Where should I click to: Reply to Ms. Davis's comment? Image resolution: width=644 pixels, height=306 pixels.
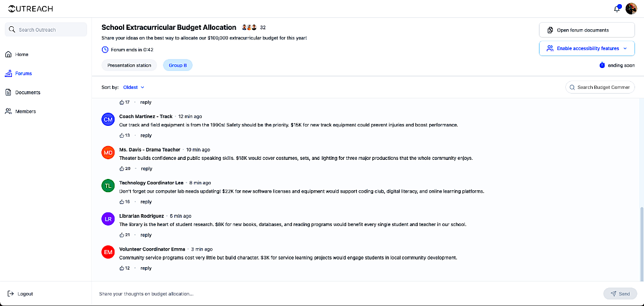point(146,169)
